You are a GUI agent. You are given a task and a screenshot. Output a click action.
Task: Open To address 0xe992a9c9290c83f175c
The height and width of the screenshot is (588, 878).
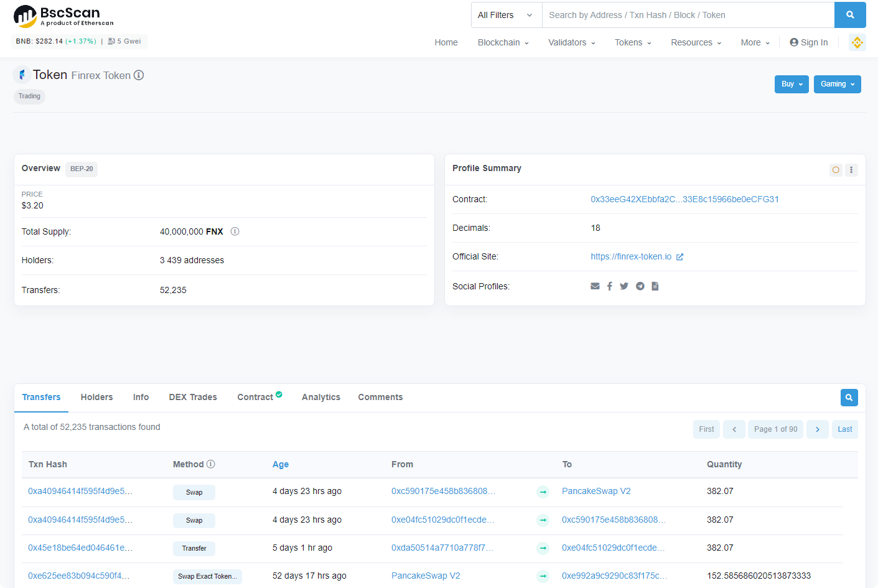click(x=614, y=576)
